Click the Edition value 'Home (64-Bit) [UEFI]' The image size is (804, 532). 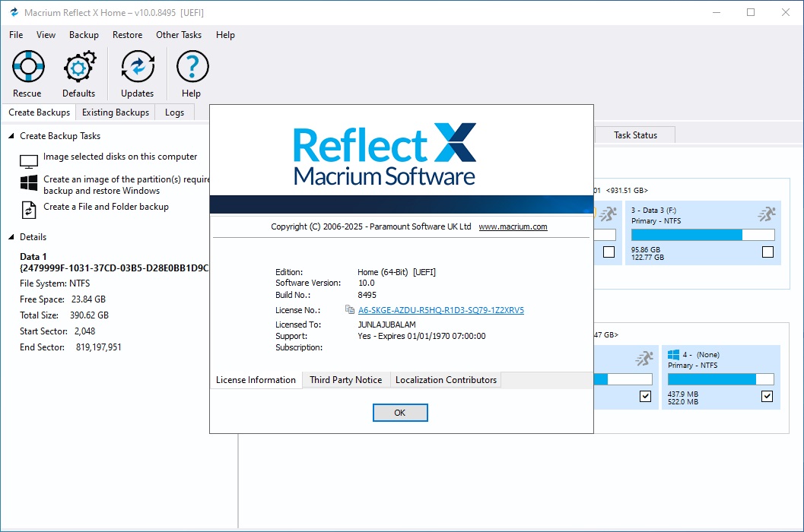point(397,272)
